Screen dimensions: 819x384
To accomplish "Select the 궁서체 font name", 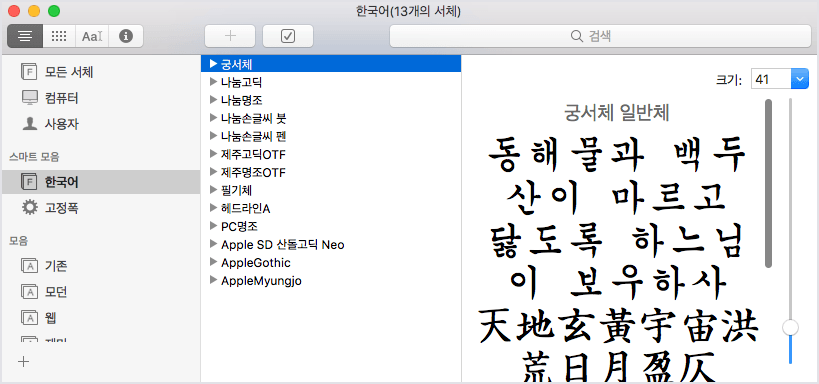I will click(x=237, y=64).
